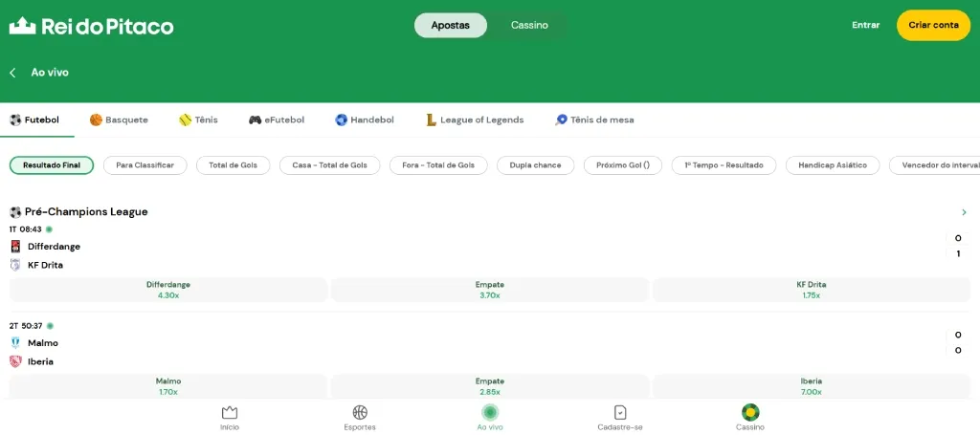Bet on Empate at 2.85x
980x435 pixels.
pyautogui.click(x=490, y=386)
